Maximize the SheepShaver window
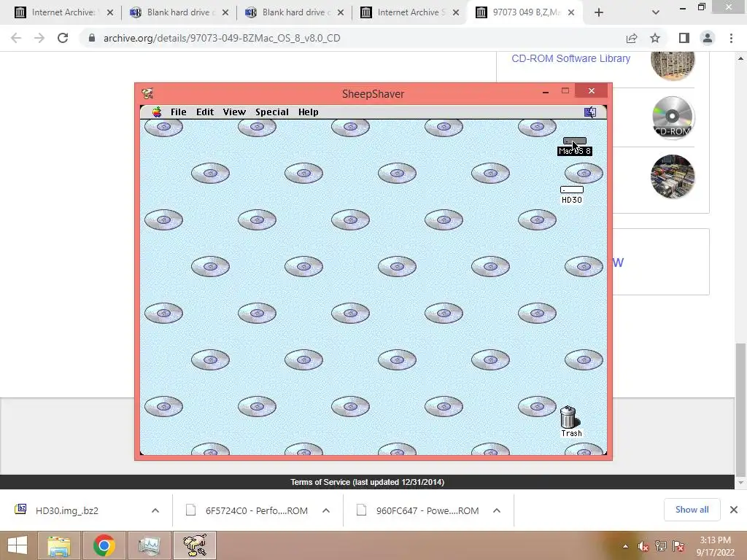Viewport: 747px width, 560px height. [565, 91]
